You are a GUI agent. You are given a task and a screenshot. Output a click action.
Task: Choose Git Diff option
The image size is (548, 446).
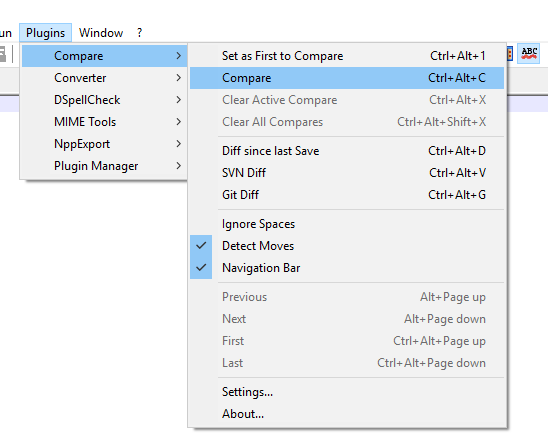pyautogui.click(x=347, y=195)
